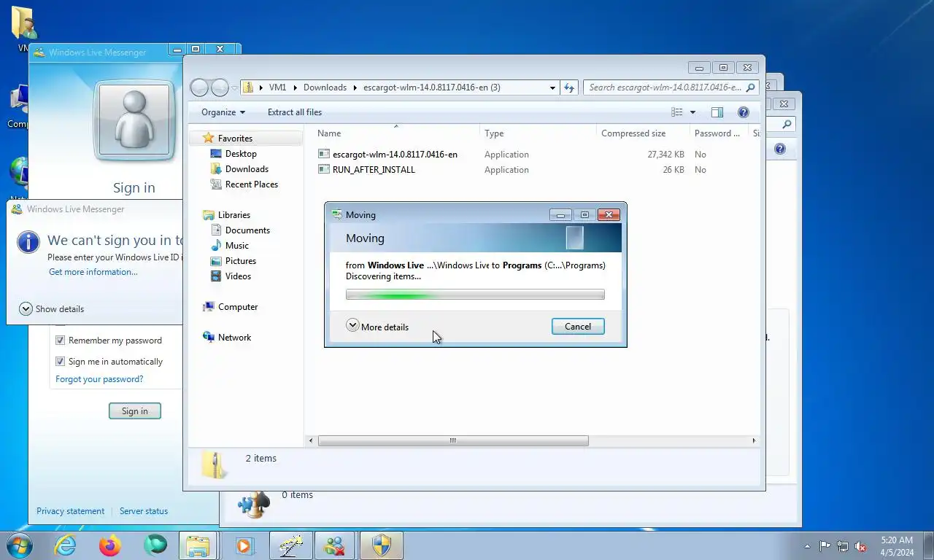Click the RUN_AFTER_INSTALL application file icon
This screenshot has height=560, width=934.
[x=325, y=170]
